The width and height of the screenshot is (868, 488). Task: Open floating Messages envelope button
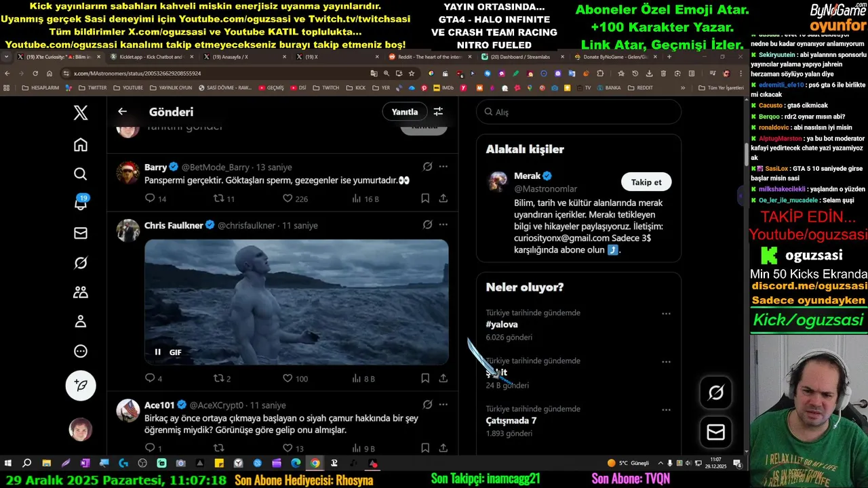pyautogui.click(x=715, y=432)
